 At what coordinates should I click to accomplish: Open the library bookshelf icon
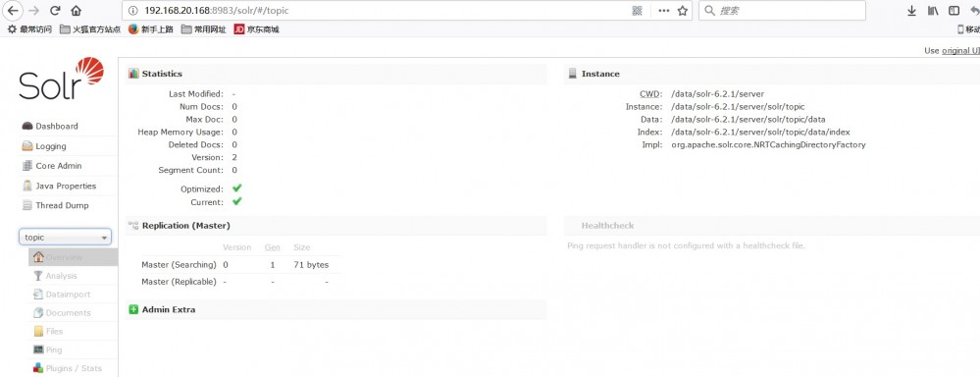pos(933,11)
